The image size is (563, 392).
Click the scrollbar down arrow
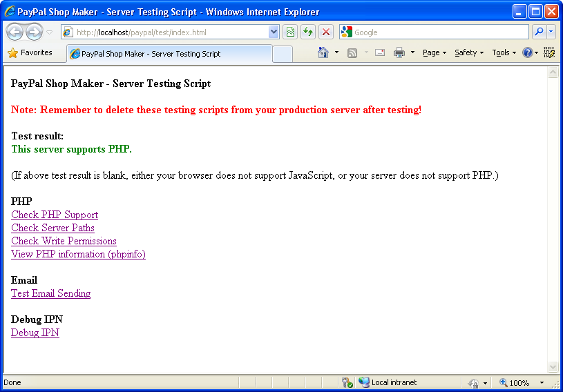pos(553,366)
